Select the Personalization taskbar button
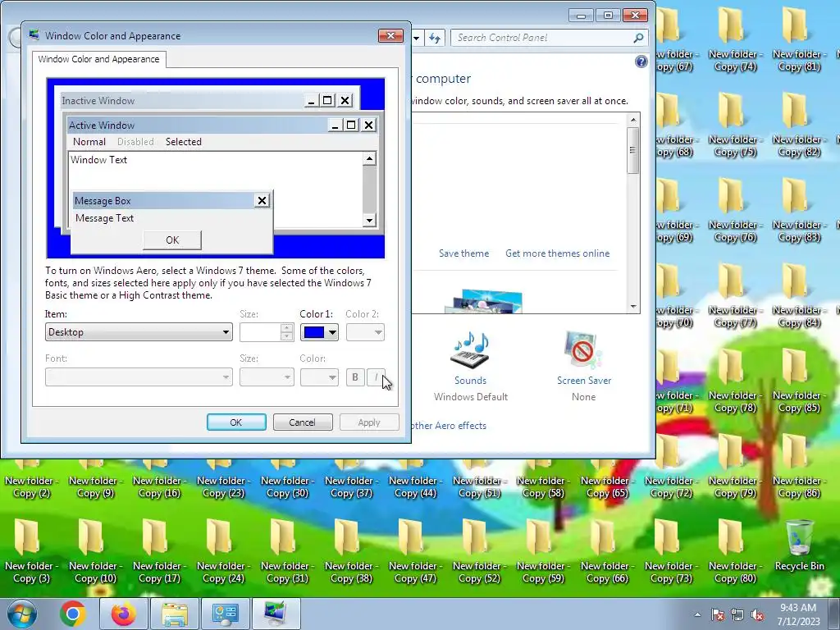The height and width of the screenshot is (630, 840). 276,614
